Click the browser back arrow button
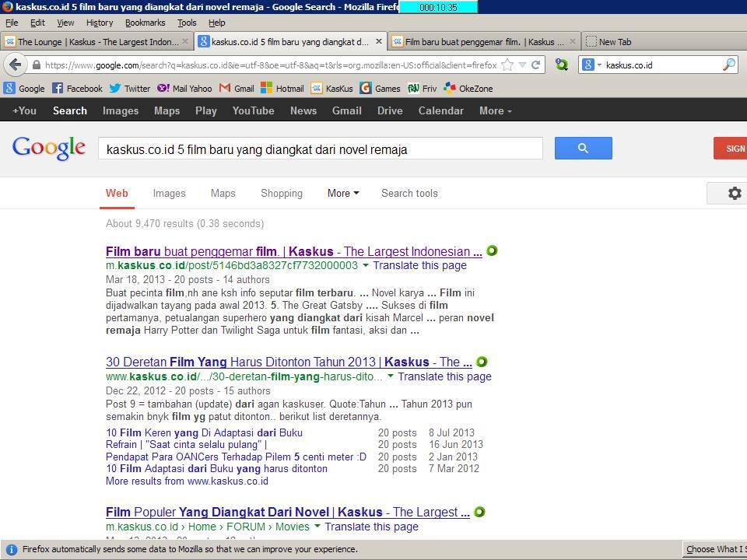747x560 pixels. click(x=15, y=65)
